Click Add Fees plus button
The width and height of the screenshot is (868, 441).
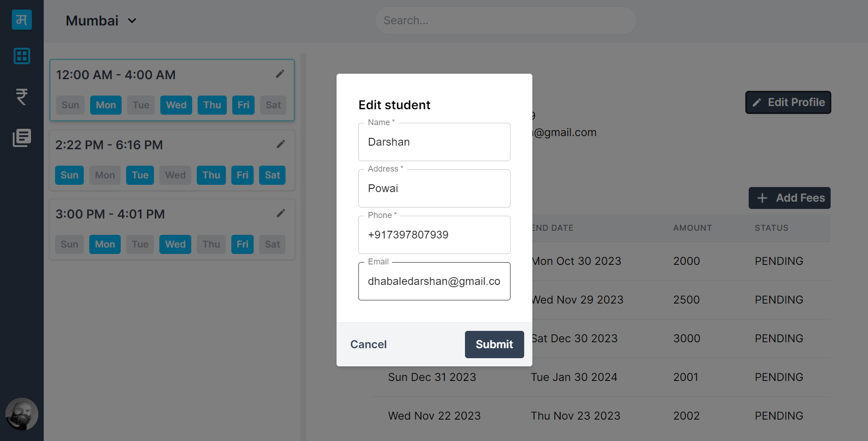coord(790,198)
